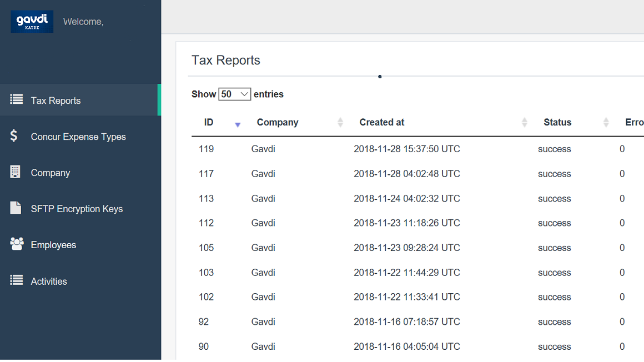This screenshot has width=644, height=362.
Task: Click the Gavdi entry in row 119
Action: click(x=263, y=149)
